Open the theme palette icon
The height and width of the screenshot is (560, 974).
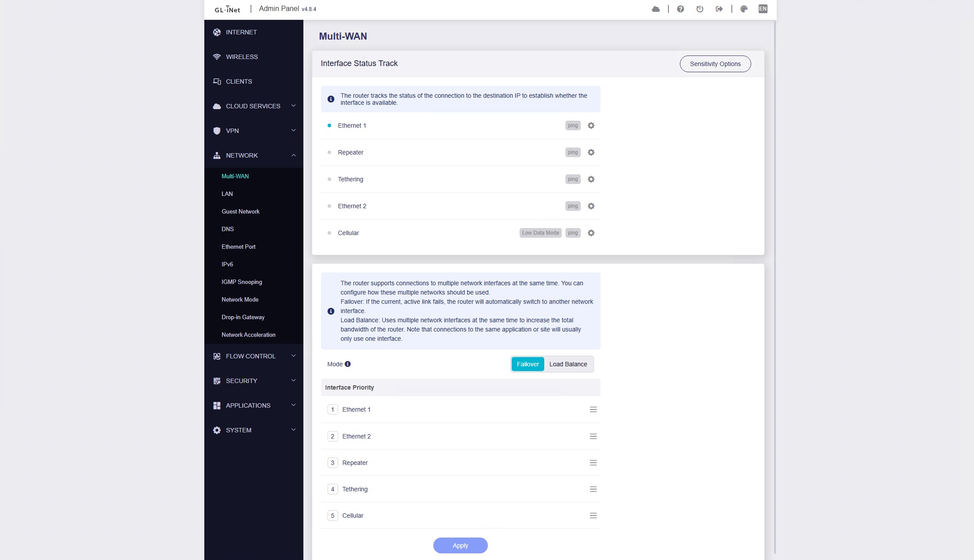pyautogui.click(x=744, y=9)
